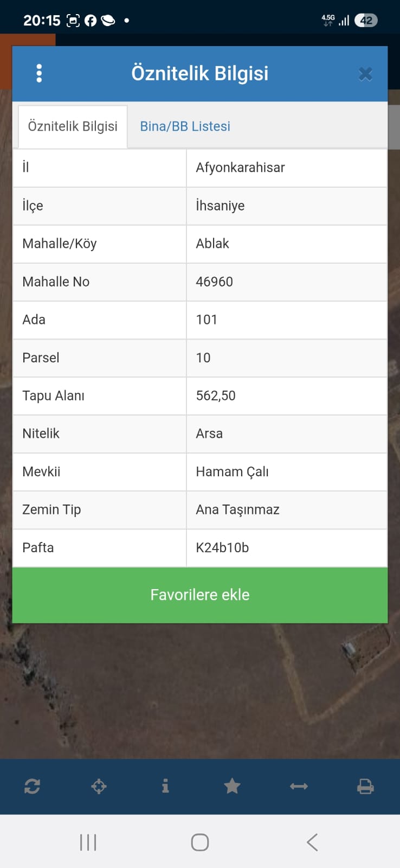Tap the printer icon

pos(365,786)
